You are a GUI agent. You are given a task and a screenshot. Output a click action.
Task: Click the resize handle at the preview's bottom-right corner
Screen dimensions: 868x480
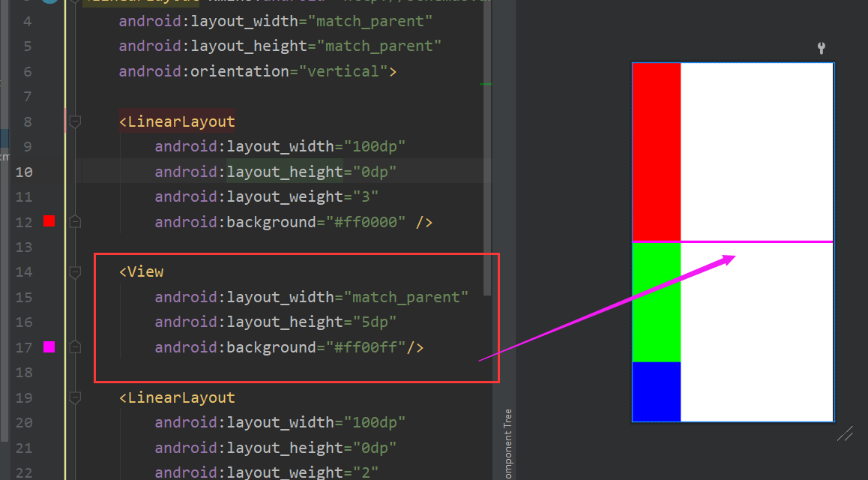pos(846,433)
